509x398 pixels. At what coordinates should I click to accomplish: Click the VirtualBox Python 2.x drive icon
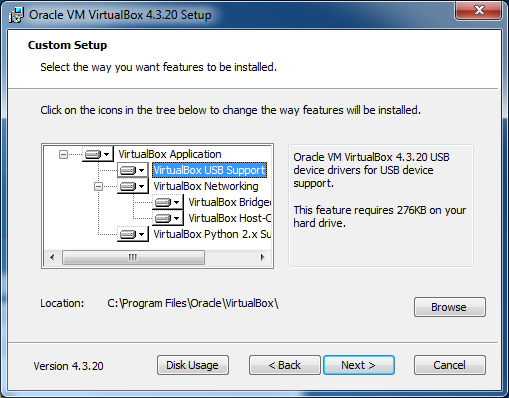pos(133,234)
